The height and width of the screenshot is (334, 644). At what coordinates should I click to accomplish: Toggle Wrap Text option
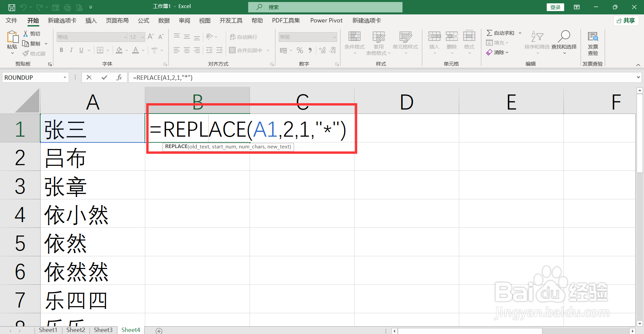click(x=244, y=37)
